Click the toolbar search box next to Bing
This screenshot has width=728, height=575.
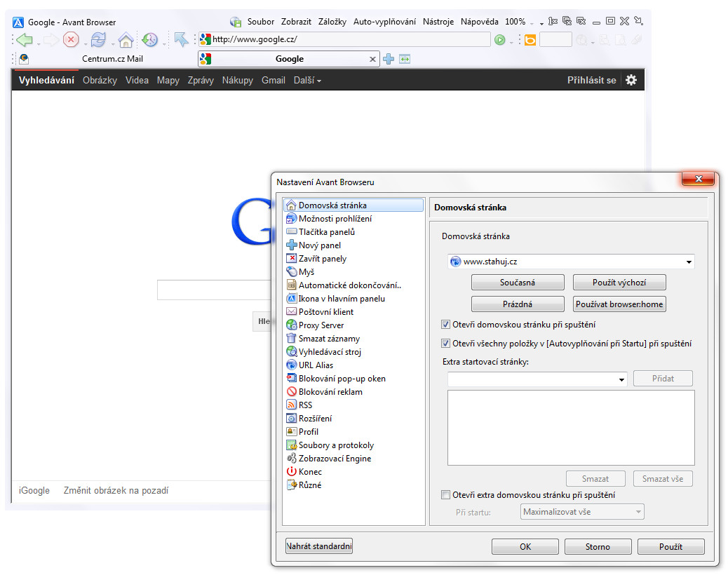tap(555, 40)
